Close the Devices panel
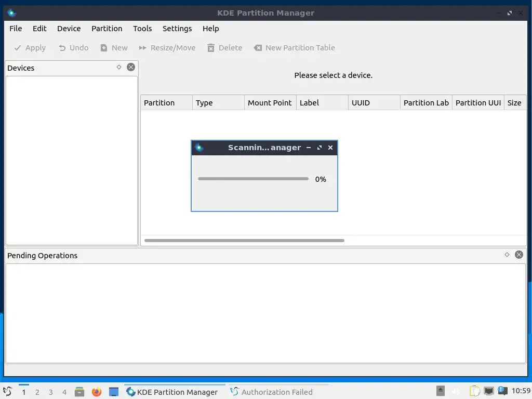532x399 pixels. pyautogui.click(x=131, y=67)
